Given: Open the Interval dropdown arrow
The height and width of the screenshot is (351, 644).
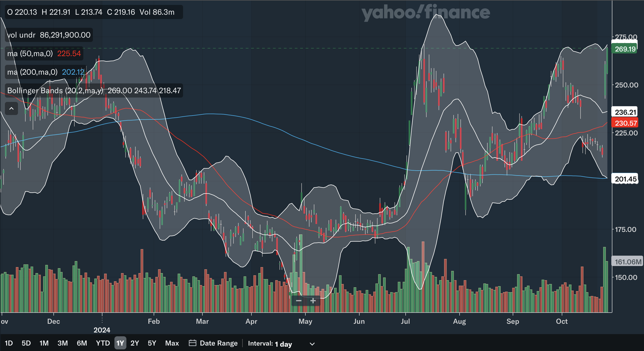Looking at the screenshot, I should click(312, 344).
